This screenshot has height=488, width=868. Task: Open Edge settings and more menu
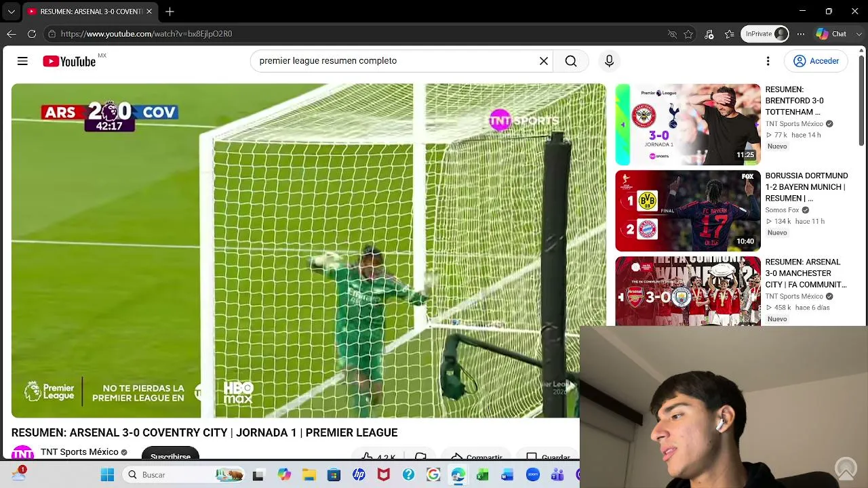[801, 34]
